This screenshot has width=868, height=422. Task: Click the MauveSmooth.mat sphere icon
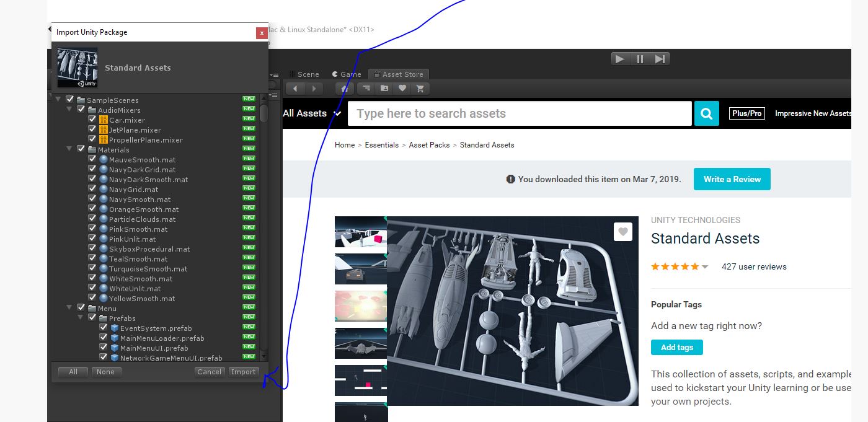click(104, 160)
